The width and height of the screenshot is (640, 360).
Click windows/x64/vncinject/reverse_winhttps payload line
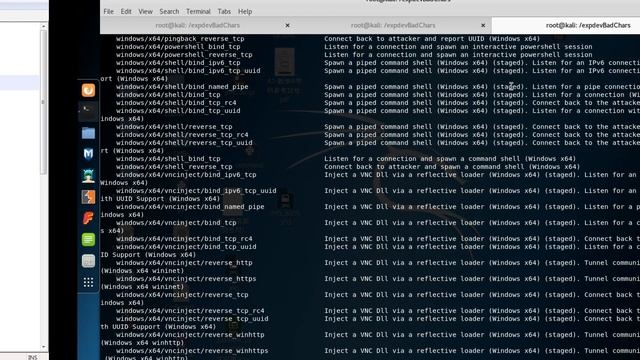pyautogui.click(x=192, y=351)
